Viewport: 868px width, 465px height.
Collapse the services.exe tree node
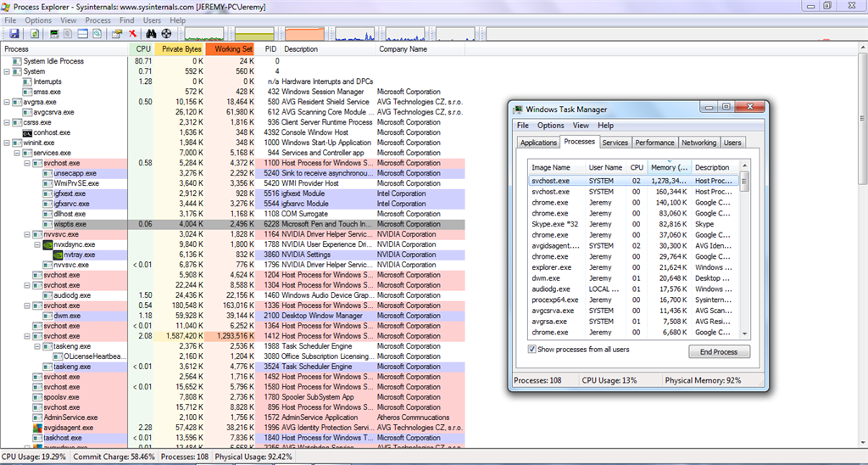pyautogui.click(x=17, y=153)
